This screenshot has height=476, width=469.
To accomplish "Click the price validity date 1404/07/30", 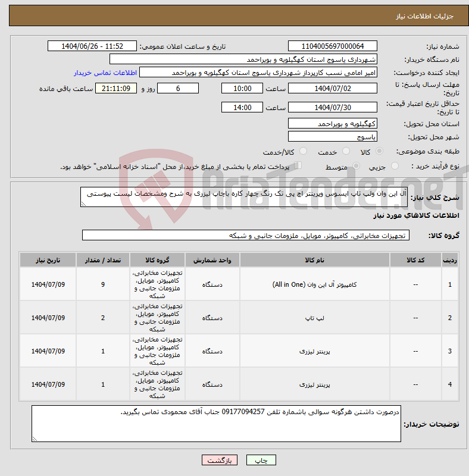I will click(333, 108).
